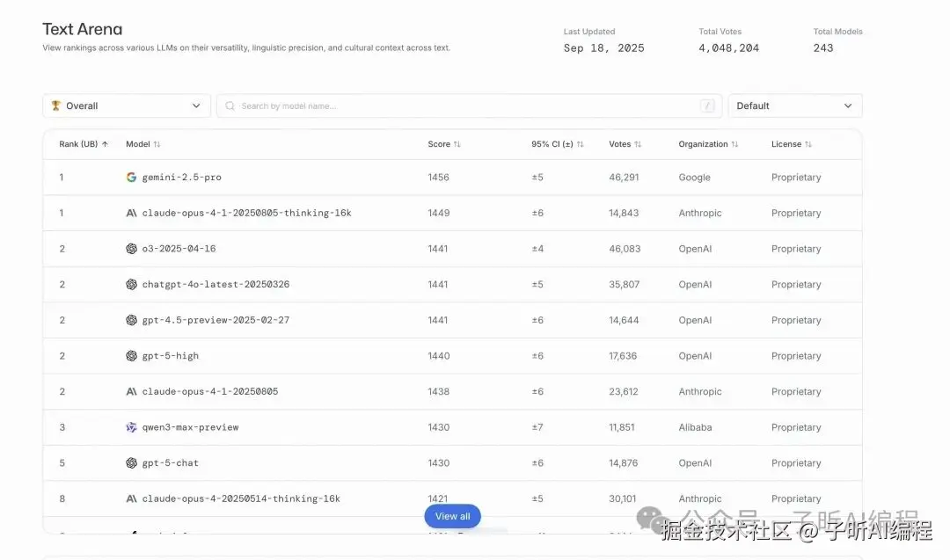
Task: Open the gemini-2.5-pro model name
Action: pyautogui.click(x=182, y=178)
